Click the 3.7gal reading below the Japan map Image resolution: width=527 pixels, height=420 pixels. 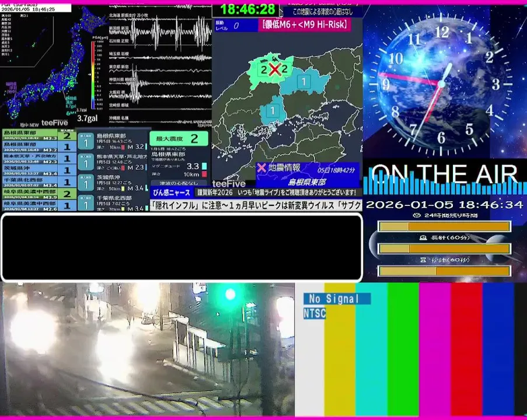click(x=88, y=118)
